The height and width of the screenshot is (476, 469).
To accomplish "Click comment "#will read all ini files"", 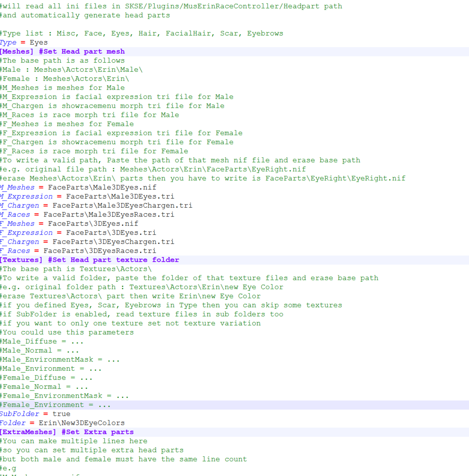I will [x=171, y=6].
